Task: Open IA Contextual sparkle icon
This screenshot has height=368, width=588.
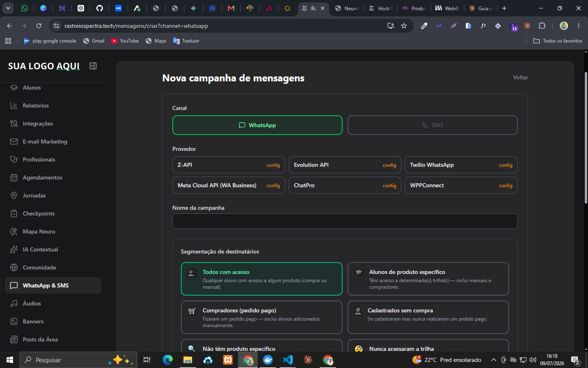Action: click(x=14, y=249)
